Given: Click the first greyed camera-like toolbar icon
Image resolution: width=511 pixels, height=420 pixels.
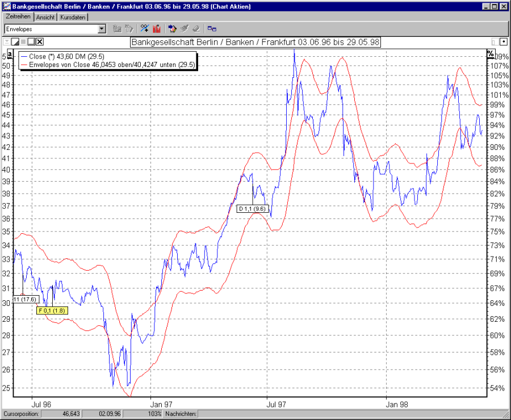Looking at the screenshot, I should [x=117, y=28].
